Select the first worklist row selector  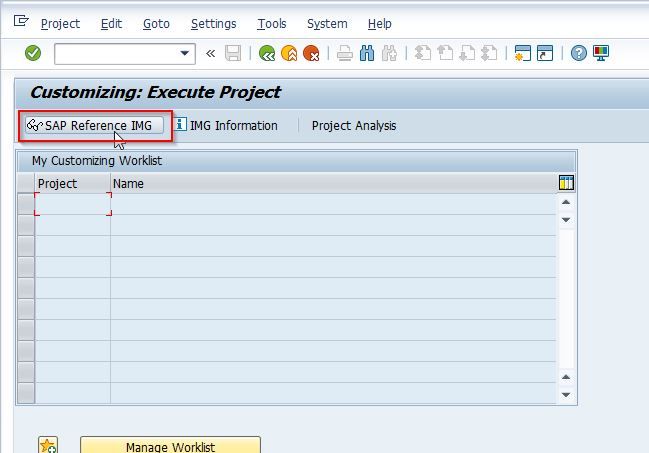coord(26,204)
